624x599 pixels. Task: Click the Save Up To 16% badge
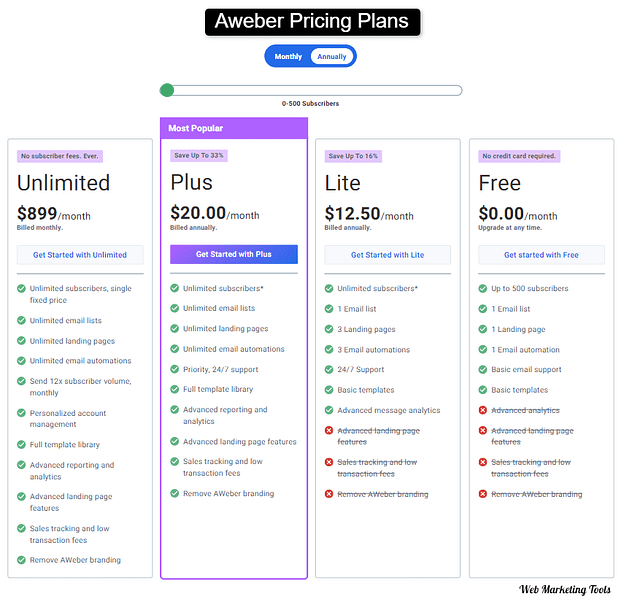(x=353, y=156)
